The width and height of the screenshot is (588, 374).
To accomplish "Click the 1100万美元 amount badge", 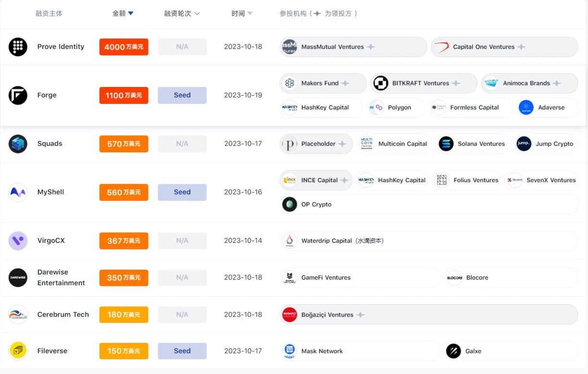I will coord(124,95).
